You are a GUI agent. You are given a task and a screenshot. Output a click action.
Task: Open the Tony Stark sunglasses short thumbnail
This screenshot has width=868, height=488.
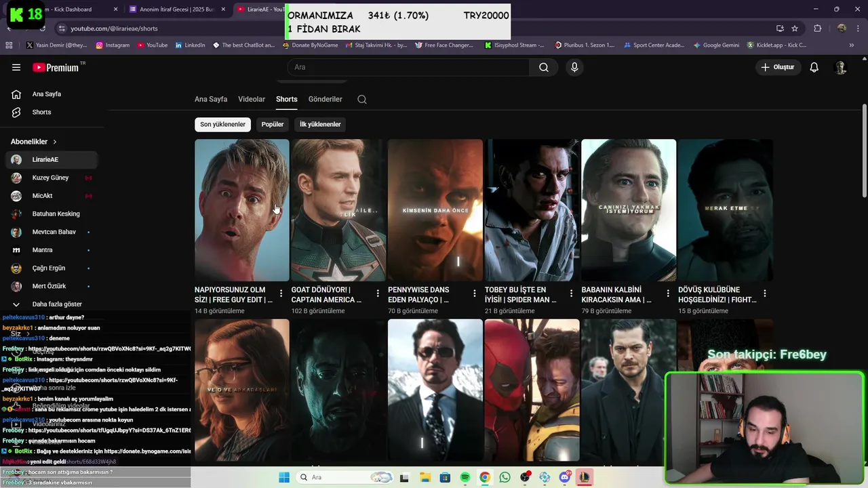tap(435, 390)
